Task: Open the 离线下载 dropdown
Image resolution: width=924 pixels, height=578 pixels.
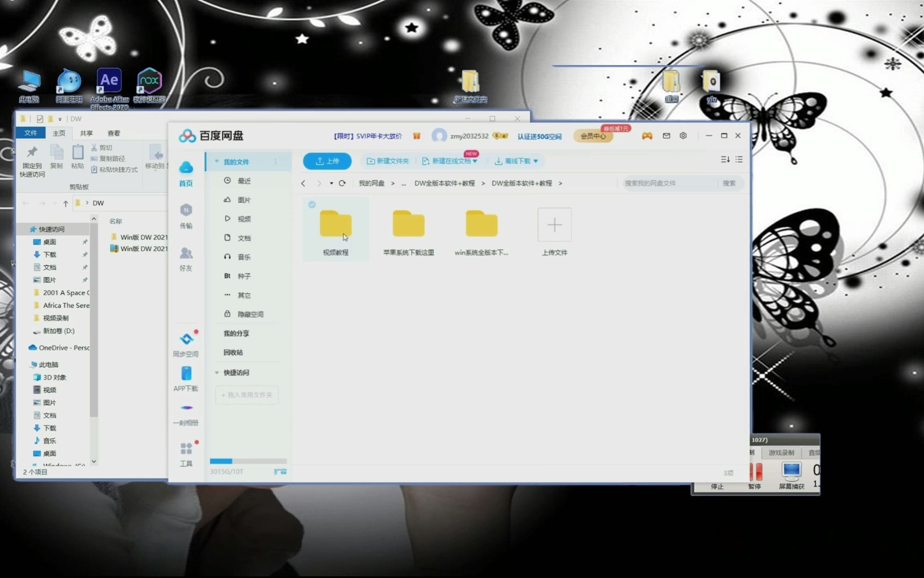Action: pos(516,161)
